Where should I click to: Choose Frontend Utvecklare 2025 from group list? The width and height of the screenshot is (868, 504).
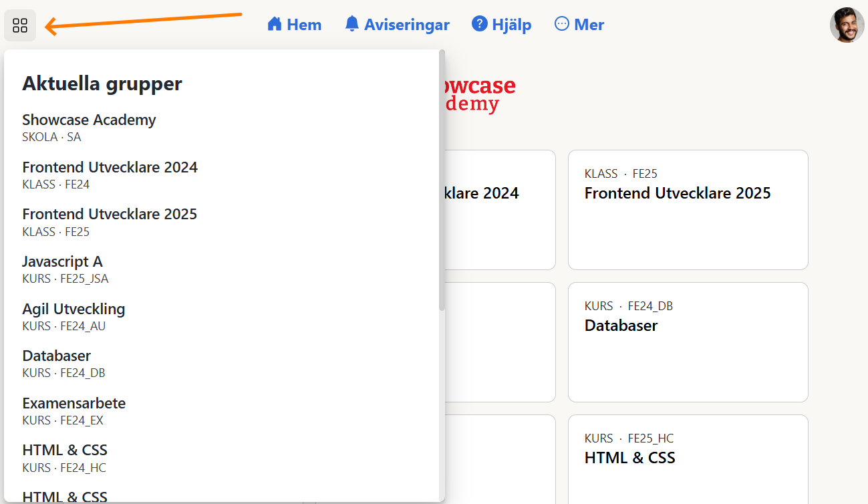[110, 215]
